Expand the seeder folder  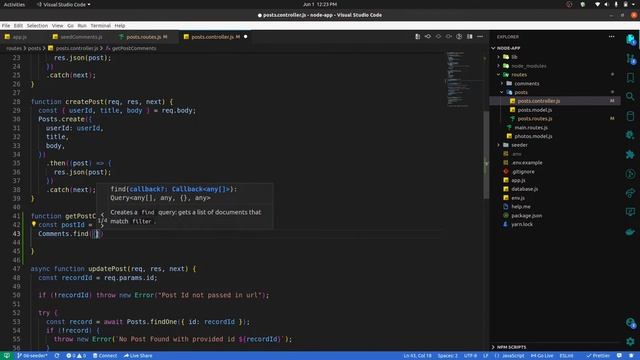point(519,145)
